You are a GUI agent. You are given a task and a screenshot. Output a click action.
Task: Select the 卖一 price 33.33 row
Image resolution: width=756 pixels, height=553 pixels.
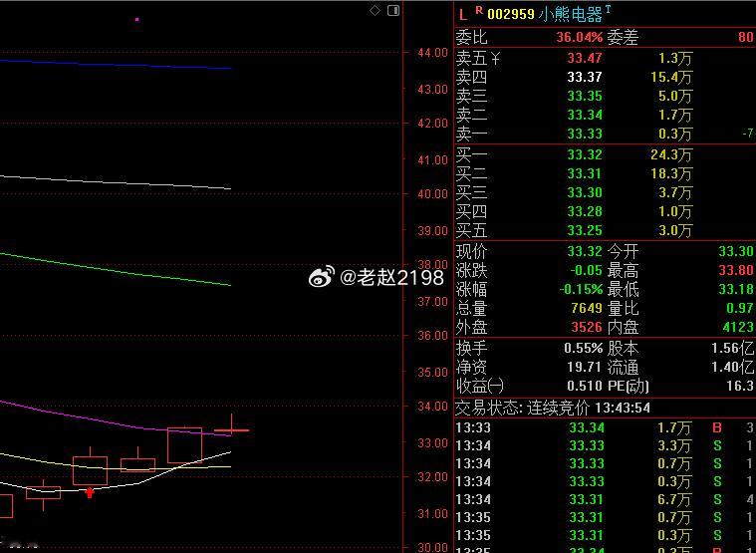[x=605, y=135]
